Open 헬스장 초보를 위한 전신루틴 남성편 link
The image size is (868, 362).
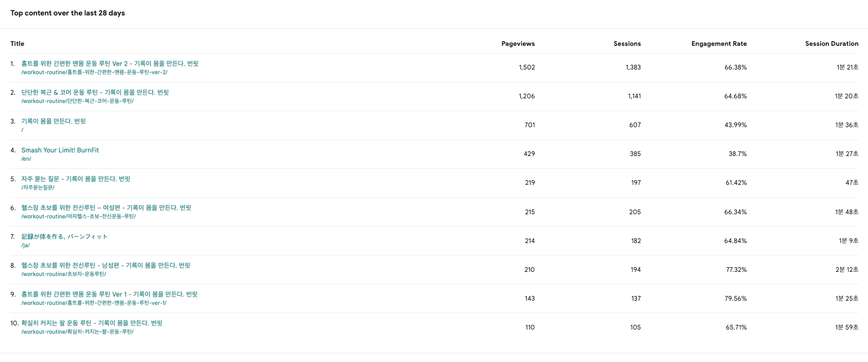(x=105, y=265)
